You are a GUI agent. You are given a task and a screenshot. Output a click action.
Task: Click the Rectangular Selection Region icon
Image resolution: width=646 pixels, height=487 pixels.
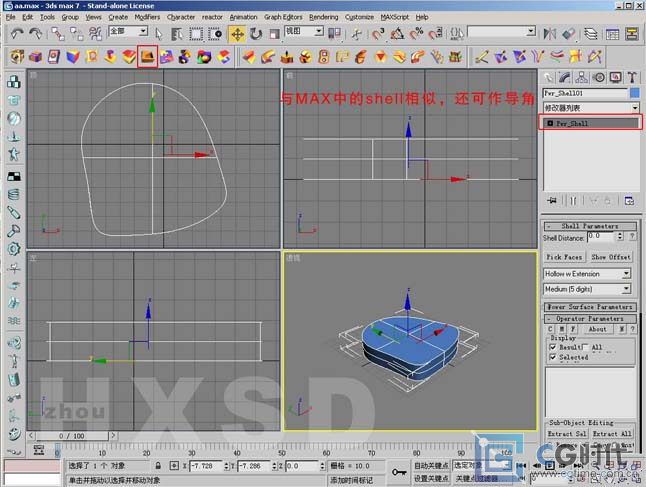[196, 34]
